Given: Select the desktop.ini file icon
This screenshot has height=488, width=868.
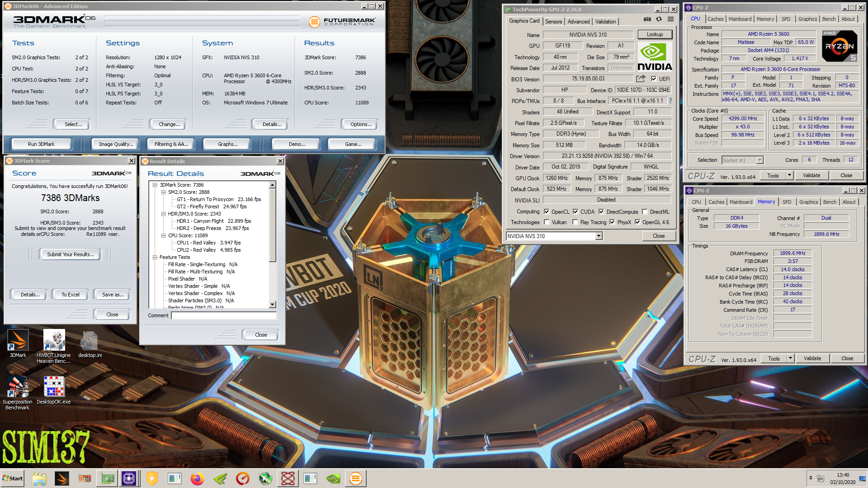Looking at the screenshot, I should pyautogui.click(x=90, y=344).
